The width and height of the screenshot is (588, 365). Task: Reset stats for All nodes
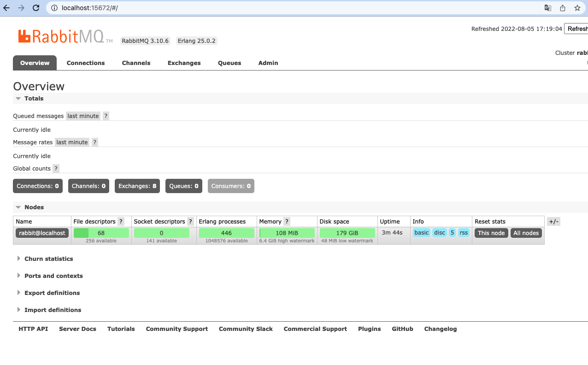click(x=526, y=233)
